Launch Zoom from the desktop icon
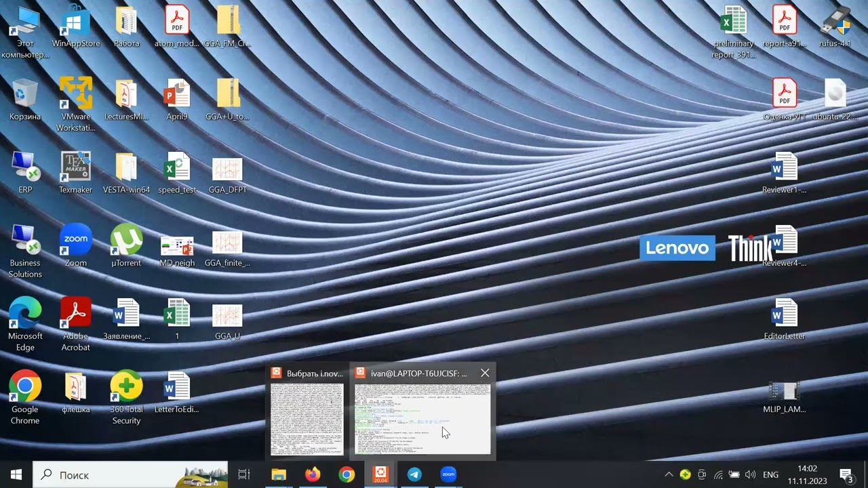Viewport: 868px width, 488px height. [76, 247]
